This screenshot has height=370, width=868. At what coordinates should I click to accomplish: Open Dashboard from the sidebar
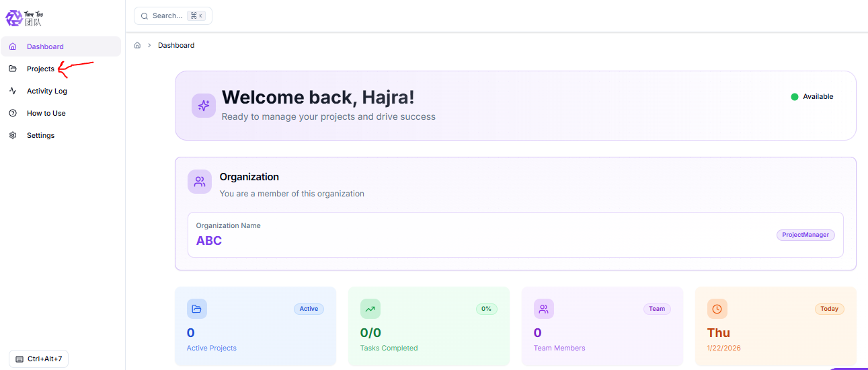pyautogui.click(x=45, y=46)
